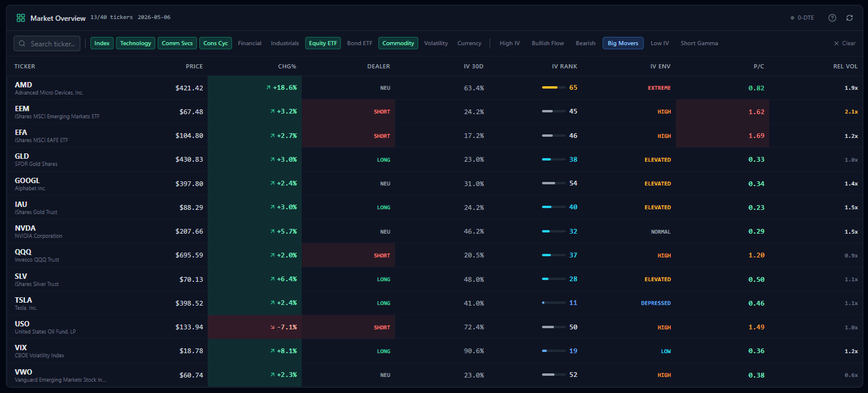Click the EXTREME IV env label

[x=659, y=88]
